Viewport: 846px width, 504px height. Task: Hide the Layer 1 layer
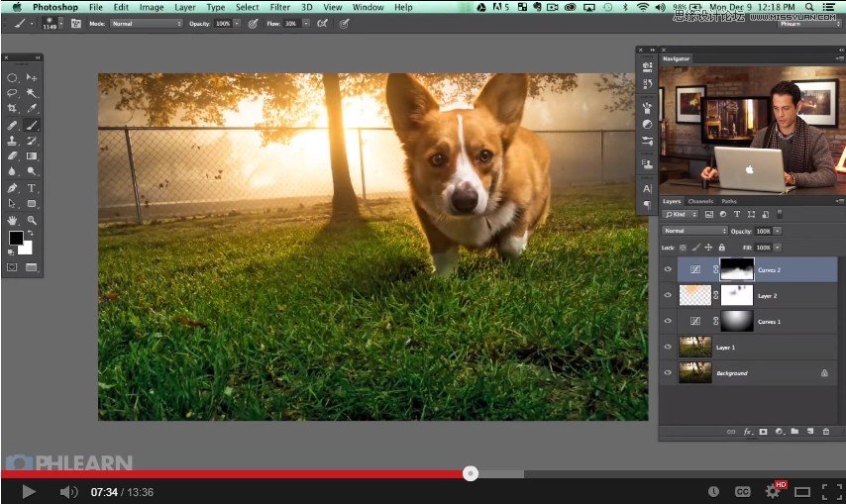coord(668,348)
